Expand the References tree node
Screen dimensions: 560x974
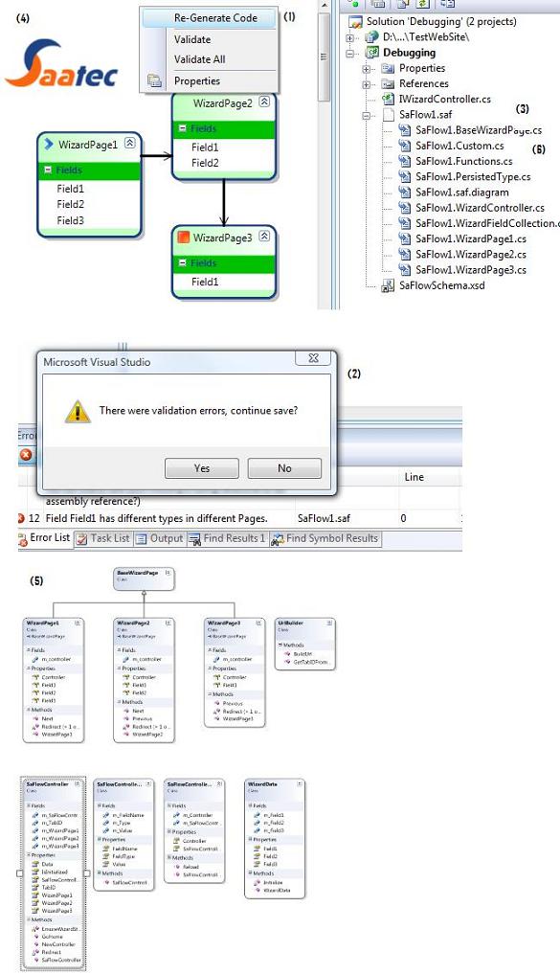(367, 84)
